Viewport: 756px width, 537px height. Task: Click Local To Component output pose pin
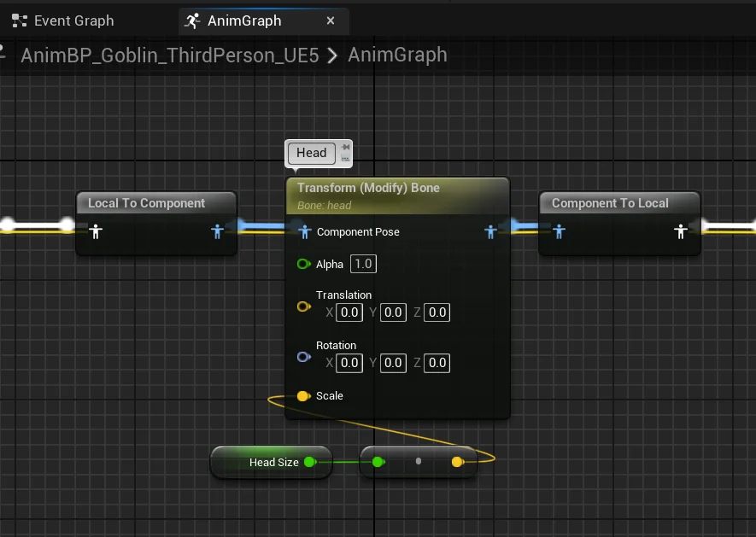[x=217, y=232]
